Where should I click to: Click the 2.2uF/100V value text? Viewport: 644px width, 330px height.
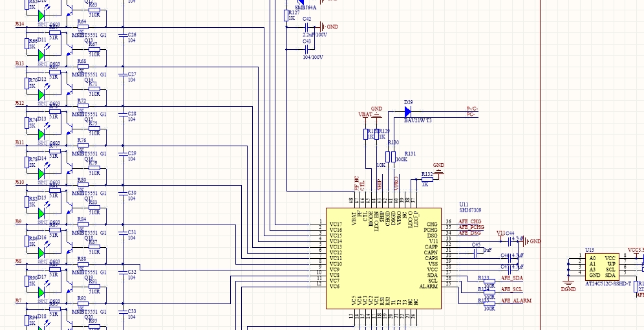coord(315,34)
